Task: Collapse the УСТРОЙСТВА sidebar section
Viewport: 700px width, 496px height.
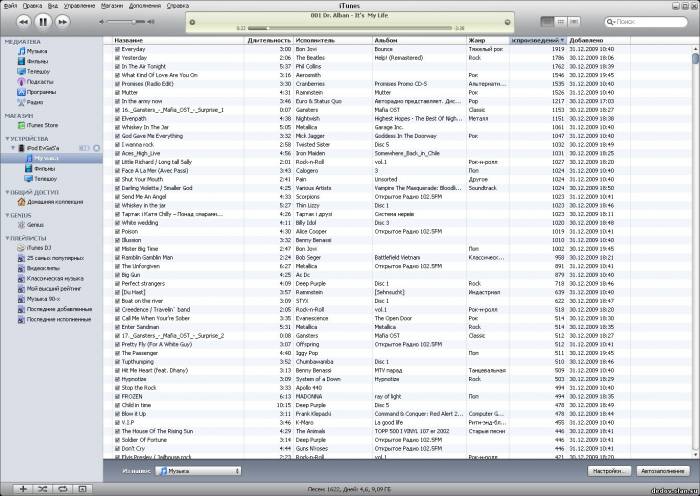Action: [5, 139]
